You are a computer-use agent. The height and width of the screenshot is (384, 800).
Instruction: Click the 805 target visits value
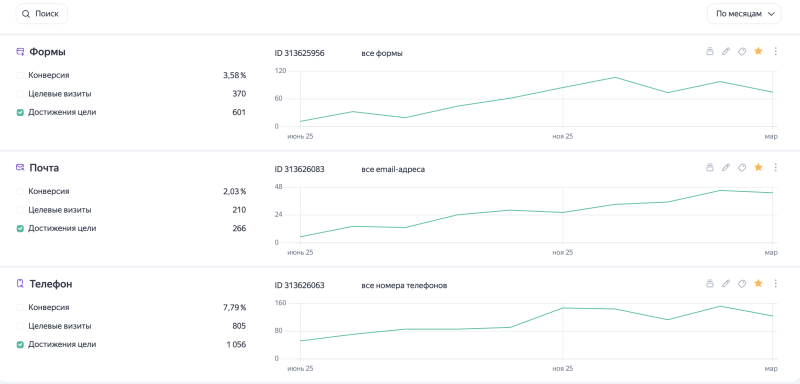click(x=239, y=326)
